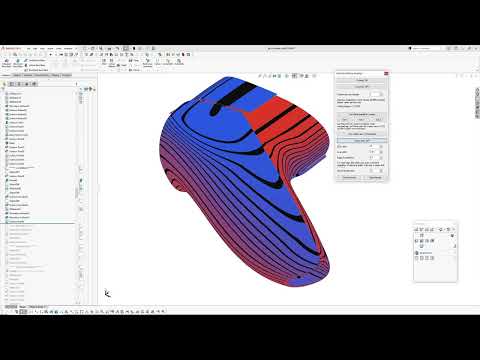The height and width of the screenshot is (360, 480).
Task: Toggle the checkbox beside the first value row in the dialog
Action: tap(381, 147)
